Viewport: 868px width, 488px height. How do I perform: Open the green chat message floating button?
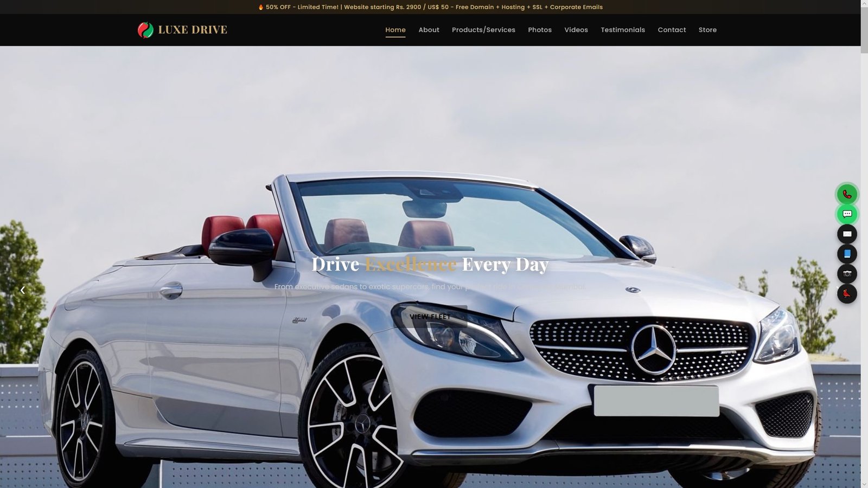[847, 214]
